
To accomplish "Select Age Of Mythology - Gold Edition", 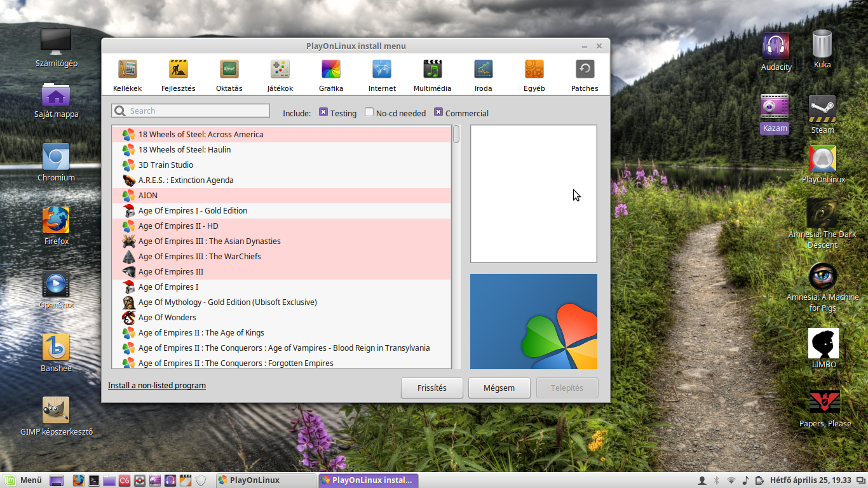I will pos(281,302).
